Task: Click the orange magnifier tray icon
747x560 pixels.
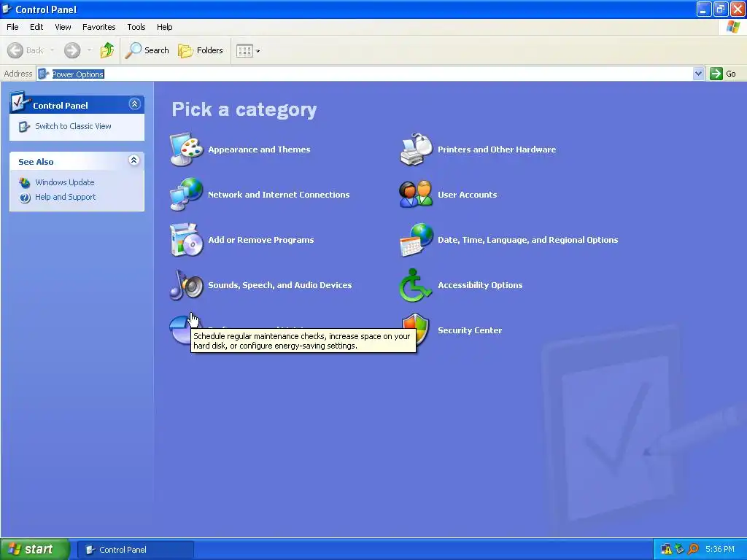Action: (x=693, y=549)
